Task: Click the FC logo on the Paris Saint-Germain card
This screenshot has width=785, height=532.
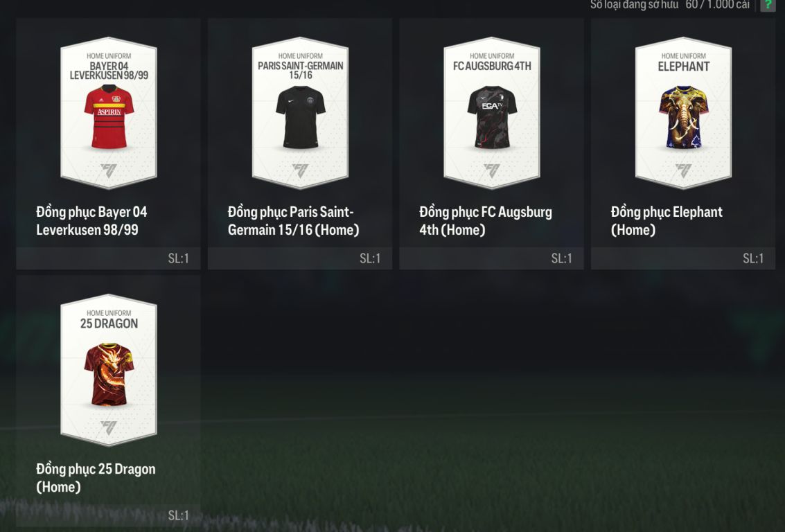Action: coord(301,170)
